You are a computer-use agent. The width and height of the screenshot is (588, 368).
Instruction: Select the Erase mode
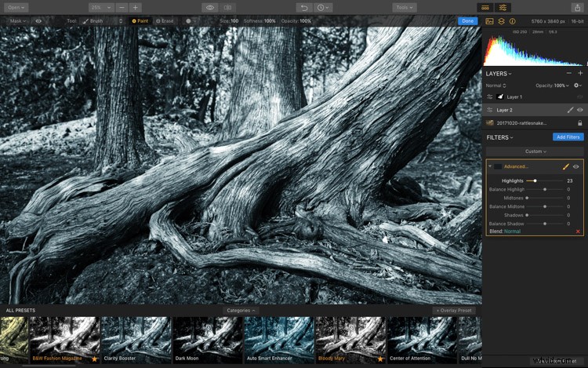(x=165, y=21)
